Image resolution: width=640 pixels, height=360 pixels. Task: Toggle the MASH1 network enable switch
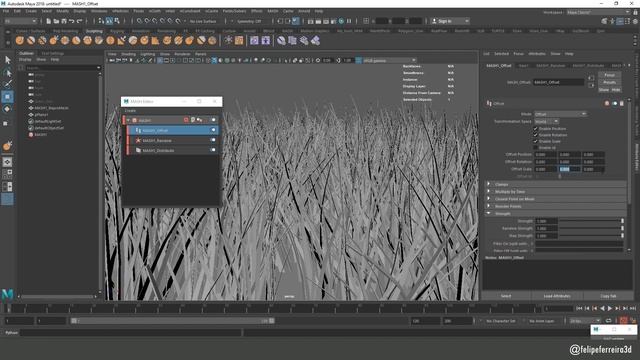(x=213, y=120)
